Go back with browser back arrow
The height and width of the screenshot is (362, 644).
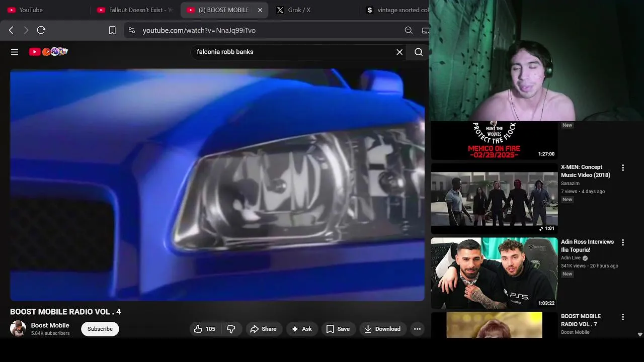pos(11,30)
